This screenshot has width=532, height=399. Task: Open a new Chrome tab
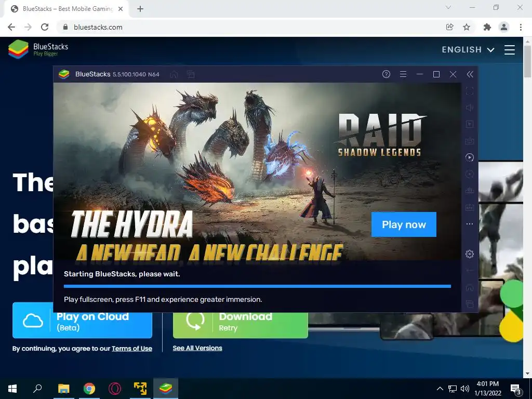(x=140, y=9)
